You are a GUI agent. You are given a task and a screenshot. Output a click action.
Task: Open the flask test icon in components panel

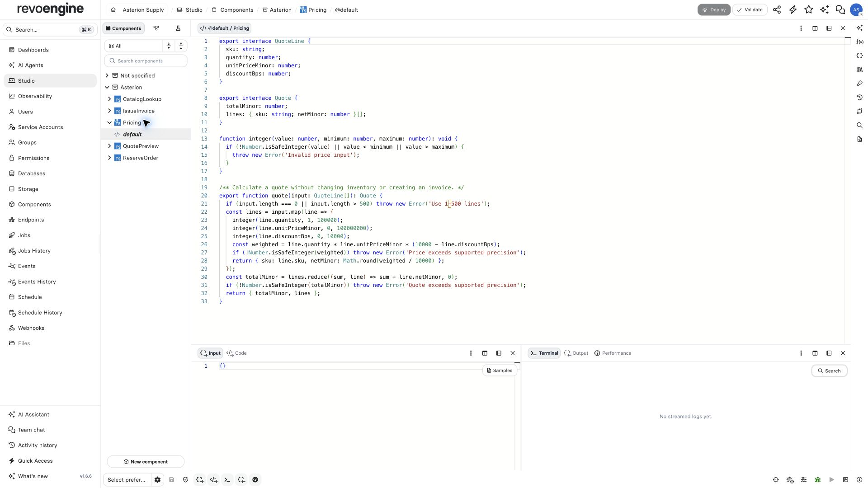pos(178,28)
